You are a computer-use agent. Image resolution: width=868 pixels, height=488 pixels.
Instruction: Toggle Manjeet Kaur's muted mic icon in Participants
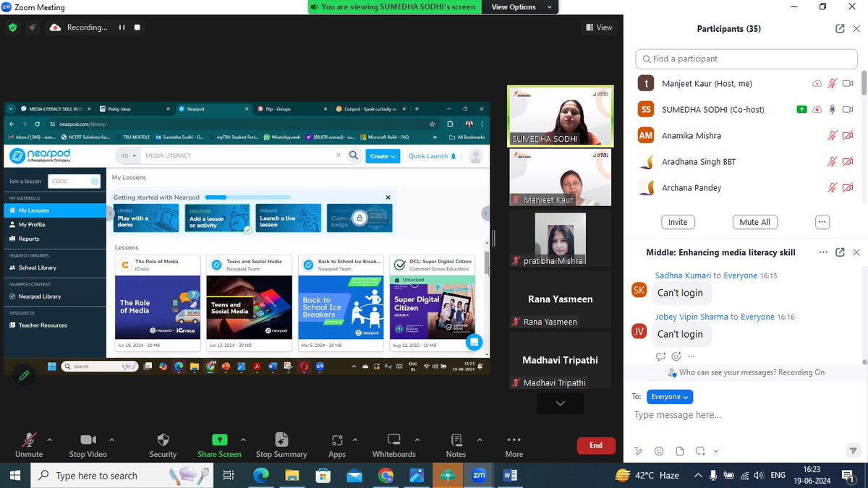(833, 84)
